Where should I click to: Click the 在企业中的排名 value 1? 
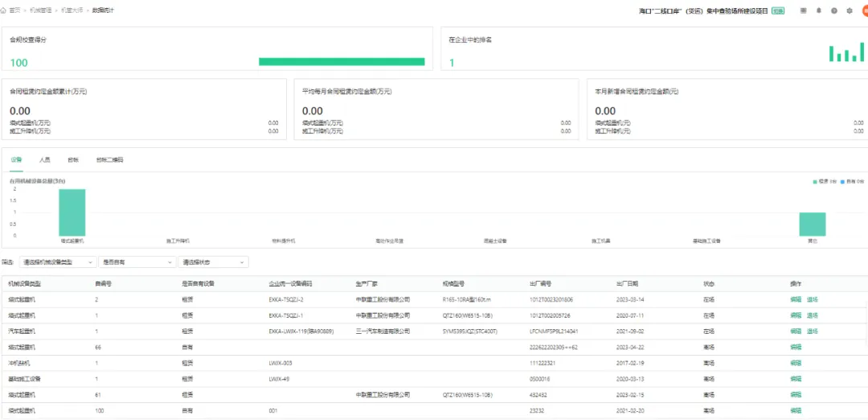[x=451, y=63]
